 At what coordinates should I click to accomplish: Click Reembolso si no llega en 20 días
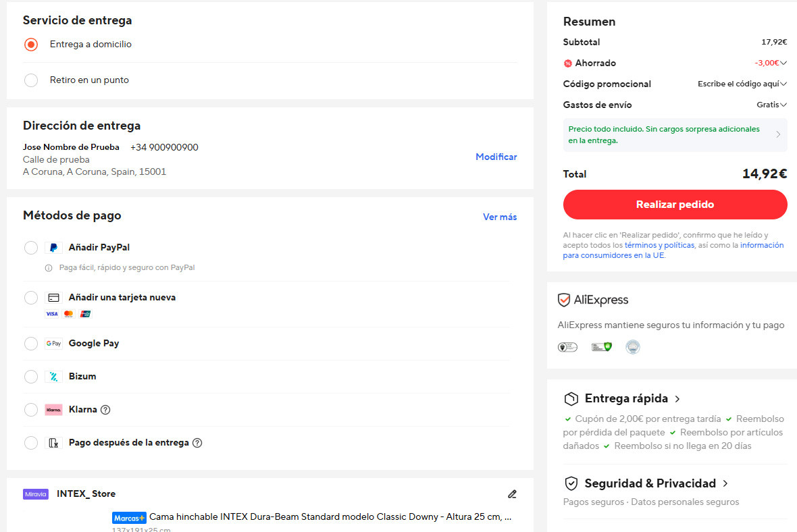tap(683, 446)
